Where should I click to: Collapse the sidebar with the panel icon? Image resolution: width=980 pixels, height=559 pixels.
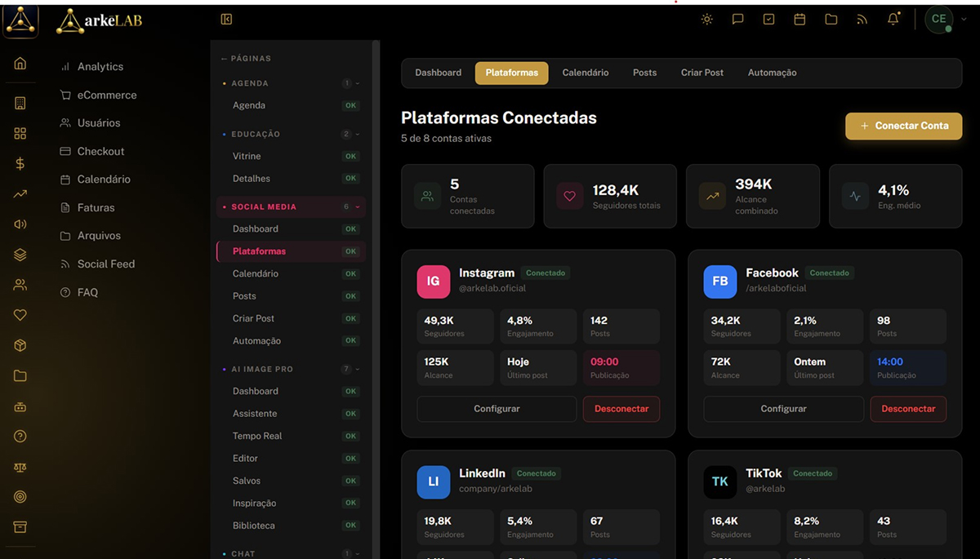tap(226, 19)
